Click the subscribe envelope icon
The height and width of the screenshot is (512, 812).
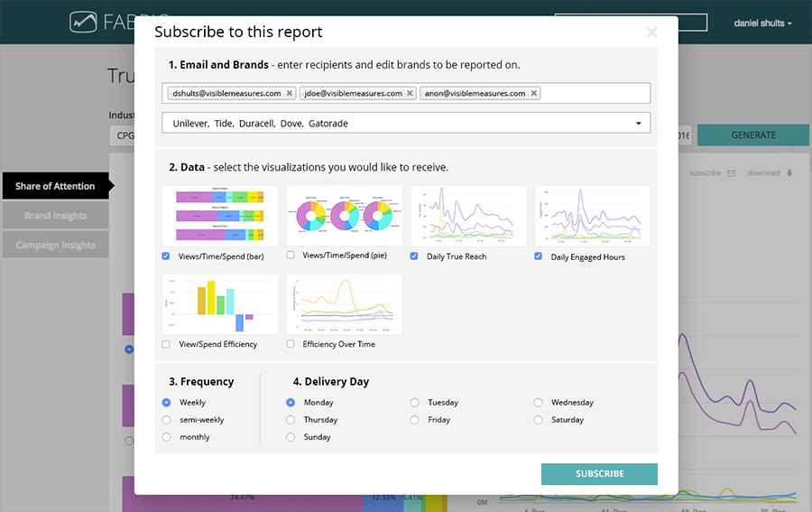731,173
